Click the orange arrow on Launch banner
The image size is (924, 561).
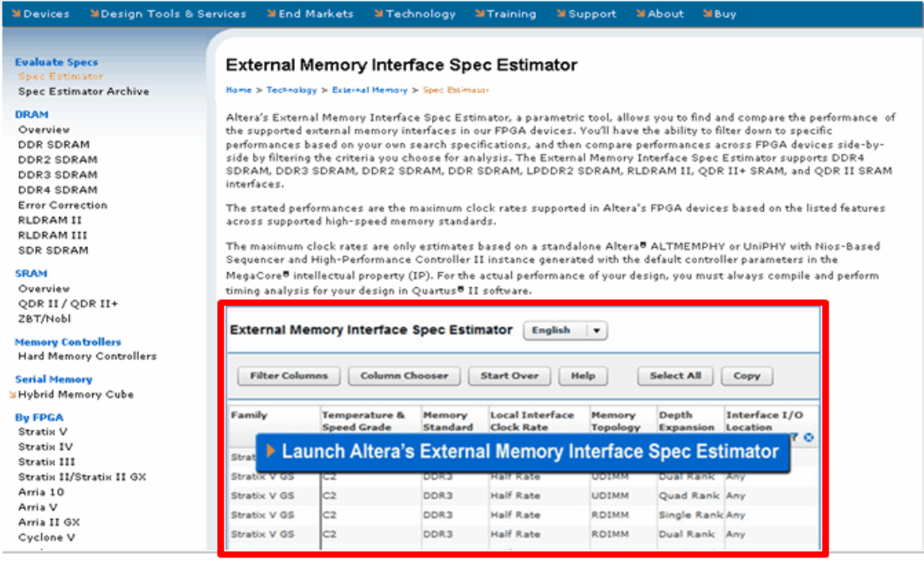271,452
